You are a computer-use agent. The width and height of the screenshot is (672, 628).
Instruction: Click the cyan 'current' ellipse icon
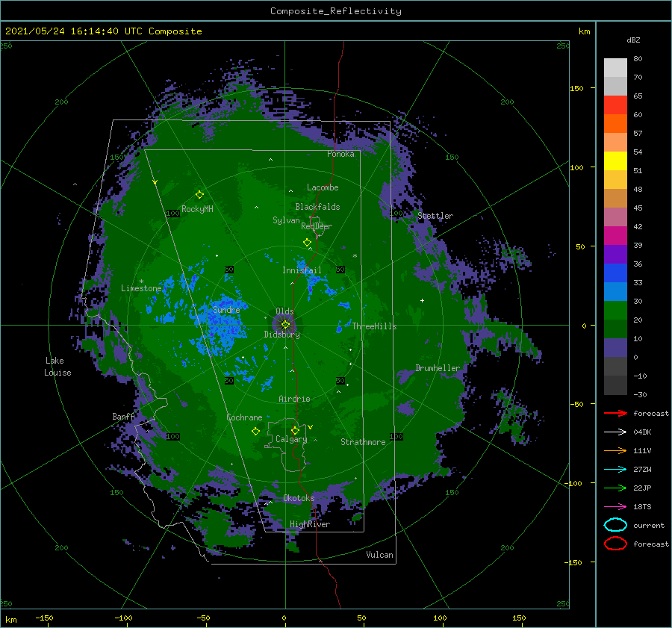pos(615,525)
